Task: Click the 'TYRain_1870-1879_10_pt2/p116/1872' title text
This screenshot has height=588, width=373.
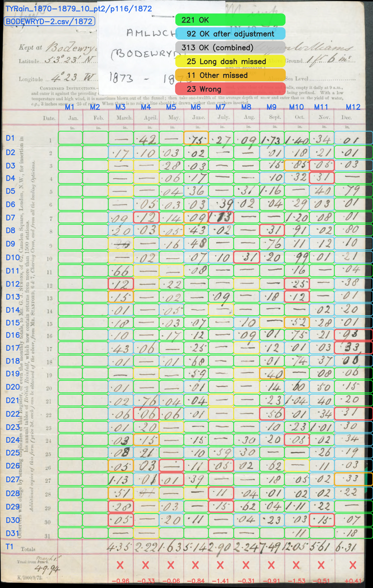Action: click(79, 9)
